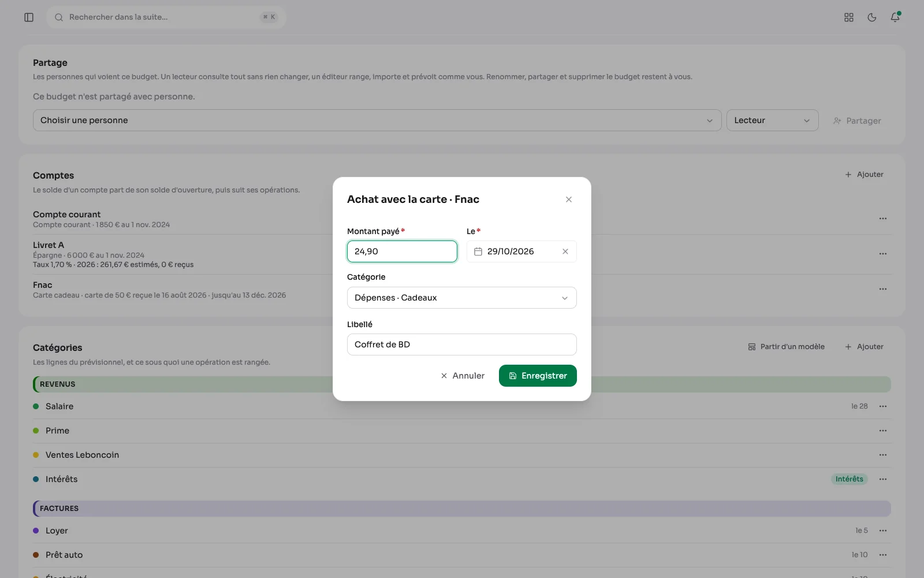
Task: Open options for Salaire category
Action: [883, 406]
